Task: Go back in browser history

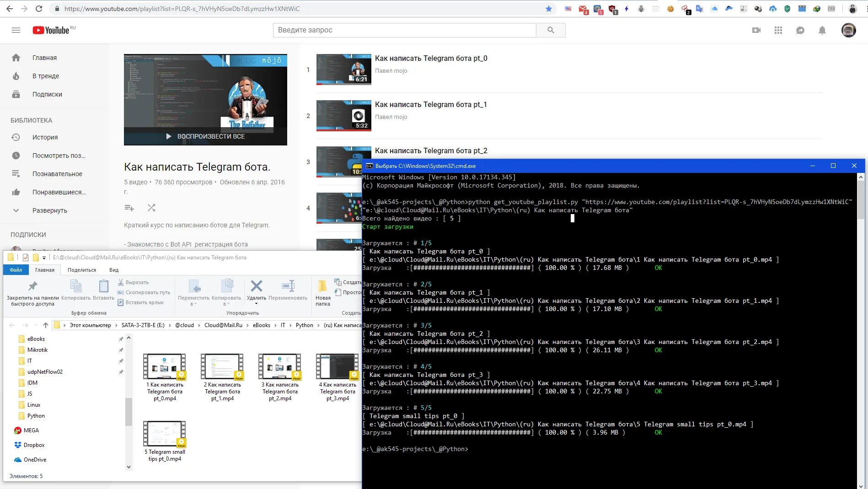Action: (x=10, y=9)
